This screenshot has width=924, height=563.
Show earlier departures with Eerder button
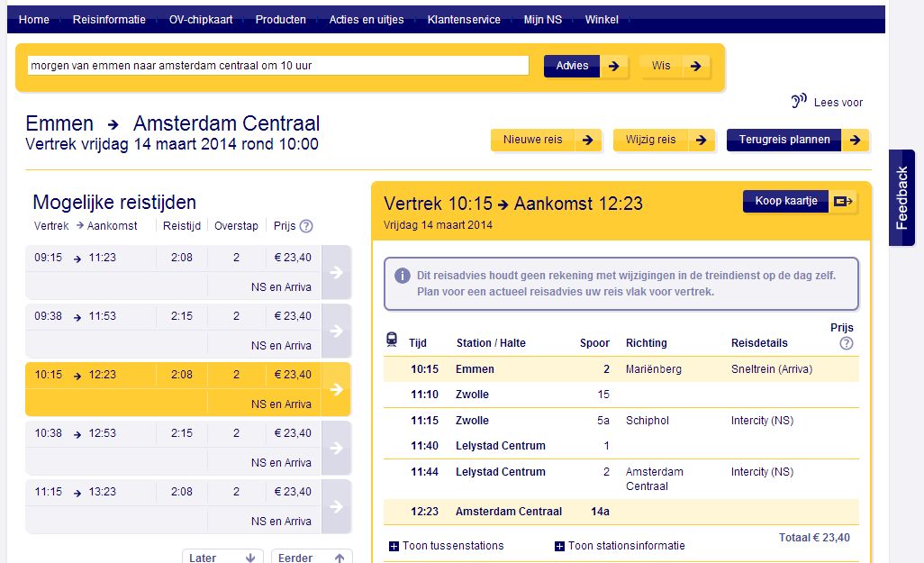click(x=311, y=557)
